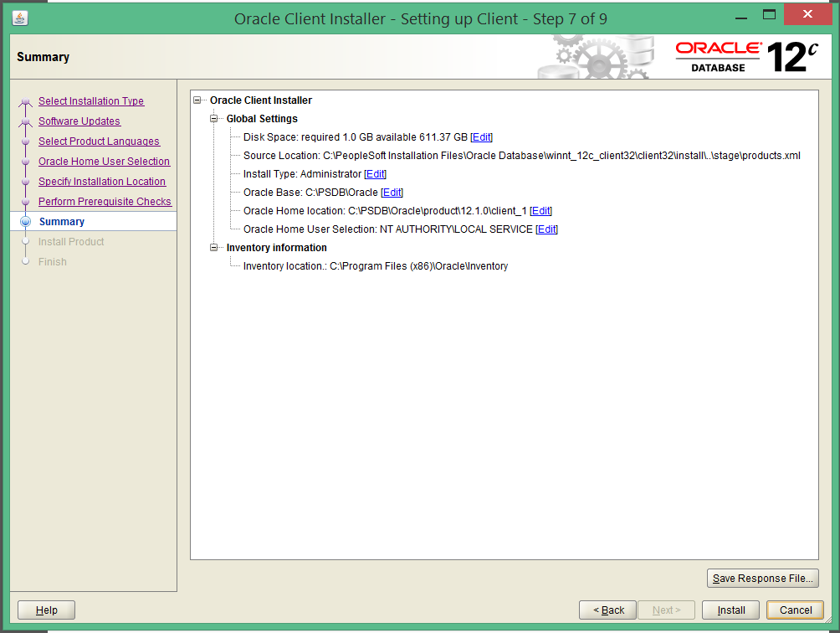
Task: Click the Inventory information label
Action: (276, 248)
